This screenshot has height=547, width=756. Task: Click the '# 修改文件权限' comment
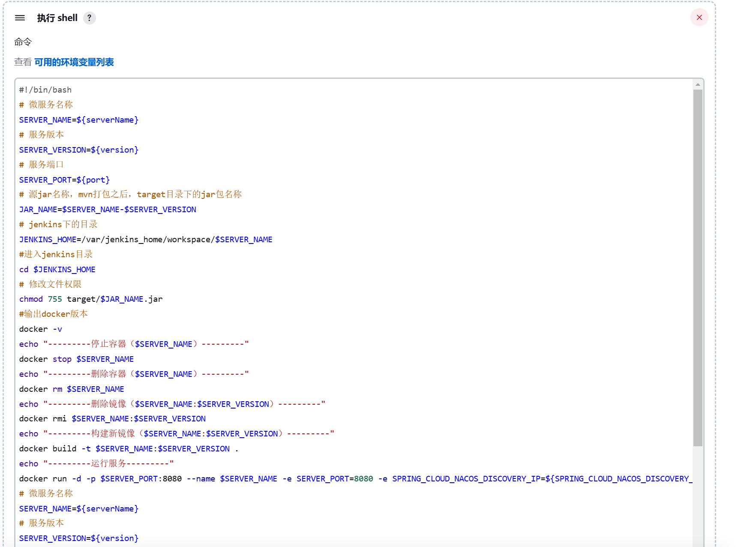(x=50, y=284)
